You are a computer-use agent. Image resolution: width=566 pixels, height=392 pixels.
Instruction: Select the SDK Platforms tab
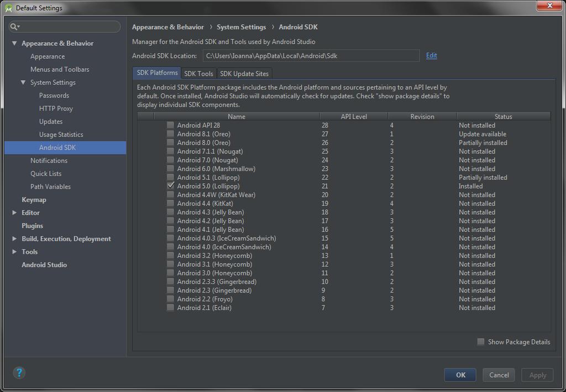click(x=157, y=73)
